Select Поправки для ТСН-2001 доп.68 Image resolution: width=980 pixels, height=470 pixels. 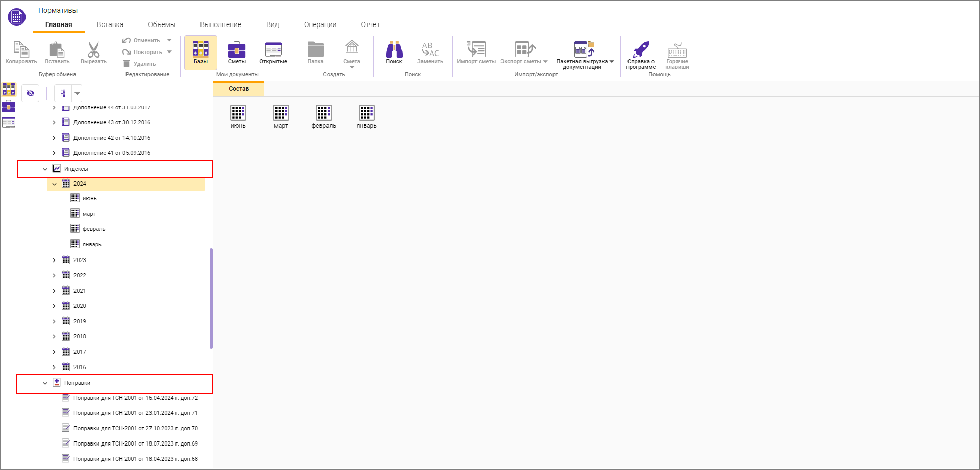136,459
